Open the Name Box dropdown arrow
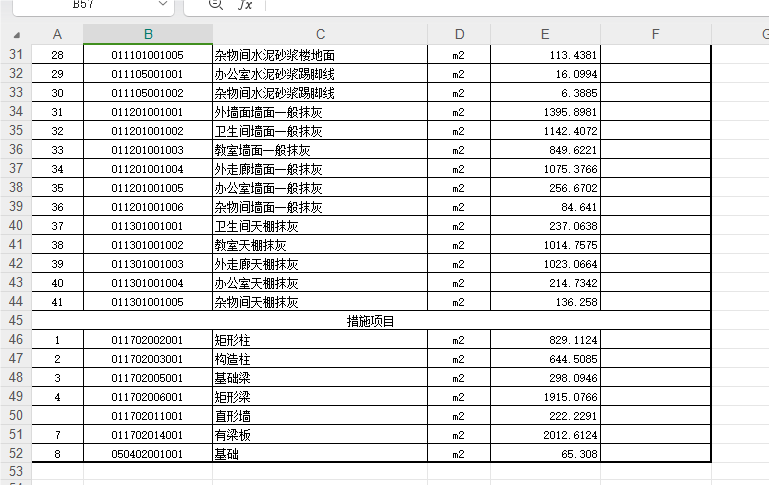Screen dimensions: 769x485 click(163, 4)
